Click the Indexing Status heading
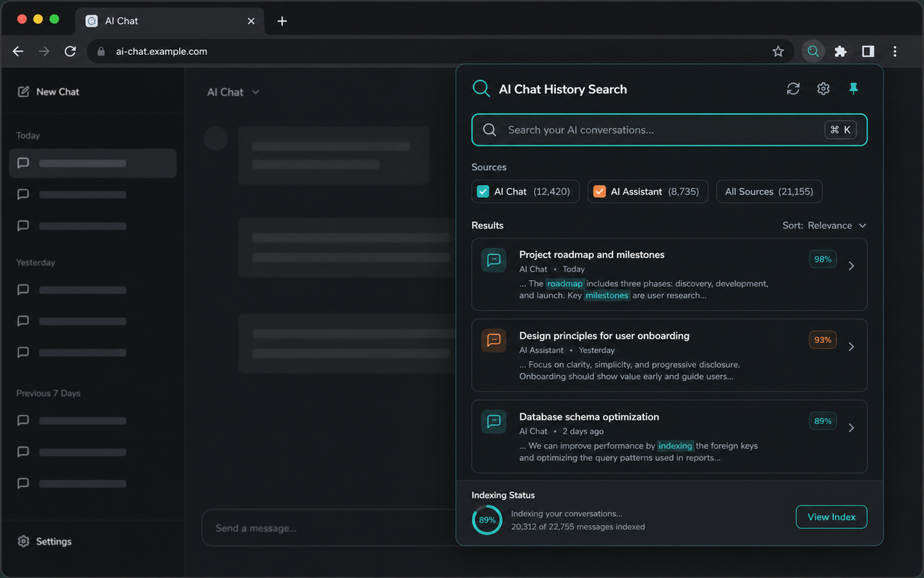The image size is (924, 578). click(503, 495)
